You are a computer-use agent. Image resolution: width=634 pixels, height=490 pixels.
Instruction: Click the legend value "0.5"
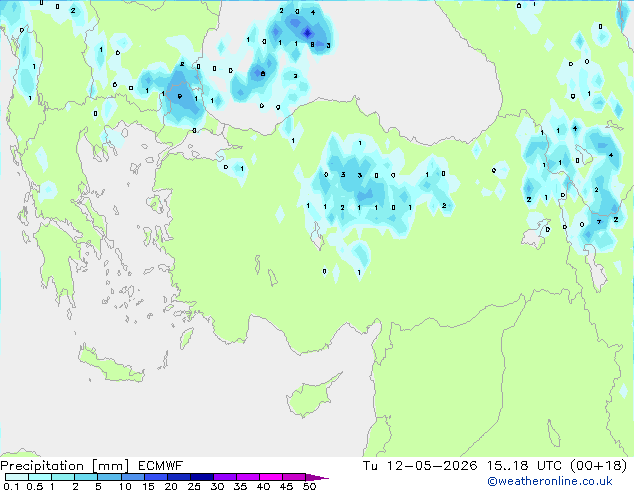[34, 486]
